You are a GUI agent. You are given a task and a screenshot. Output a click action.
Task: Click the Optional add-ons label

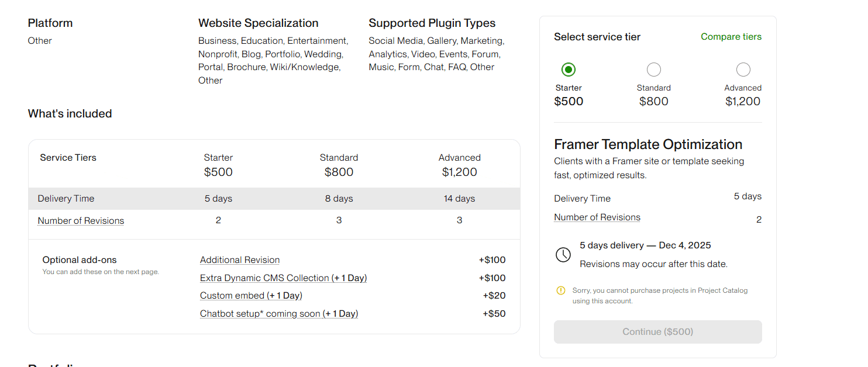point(80,260)
